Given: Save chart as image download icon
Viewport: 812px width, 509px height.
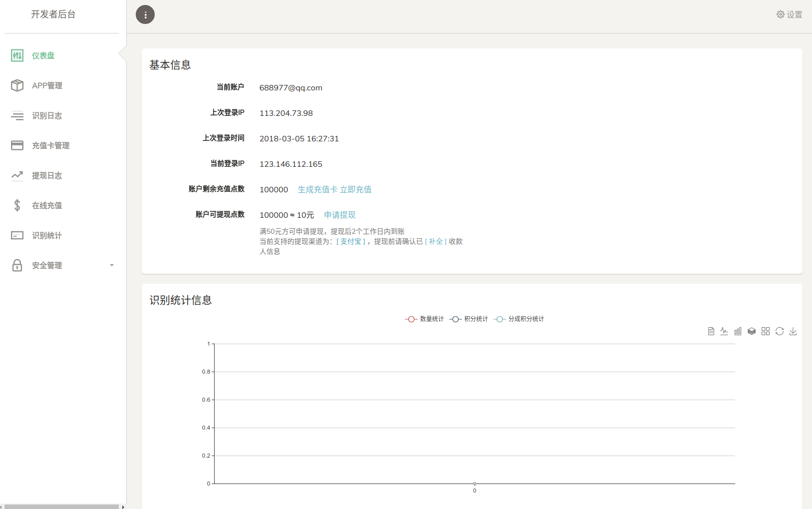Looking at the screenshot, I should (x=793, y=331).
